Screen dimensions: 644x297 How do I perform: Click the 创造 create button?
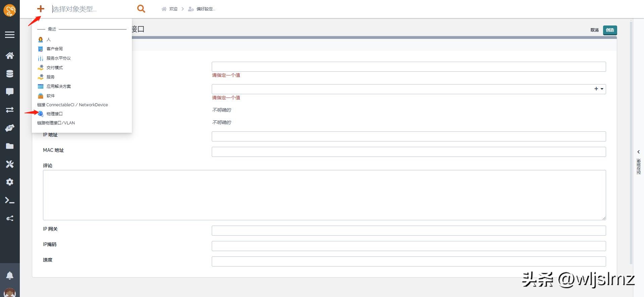pyautogui.click(x=610, y=30)
